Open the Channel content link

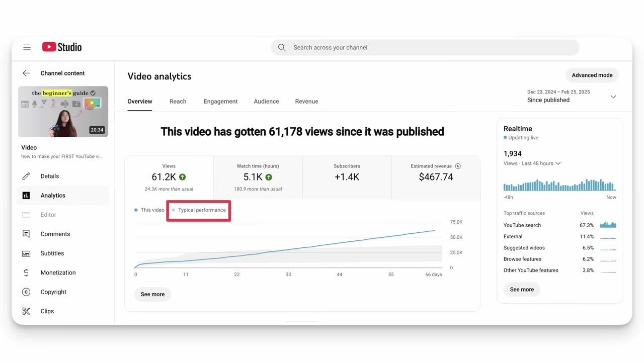pos(62,73)
